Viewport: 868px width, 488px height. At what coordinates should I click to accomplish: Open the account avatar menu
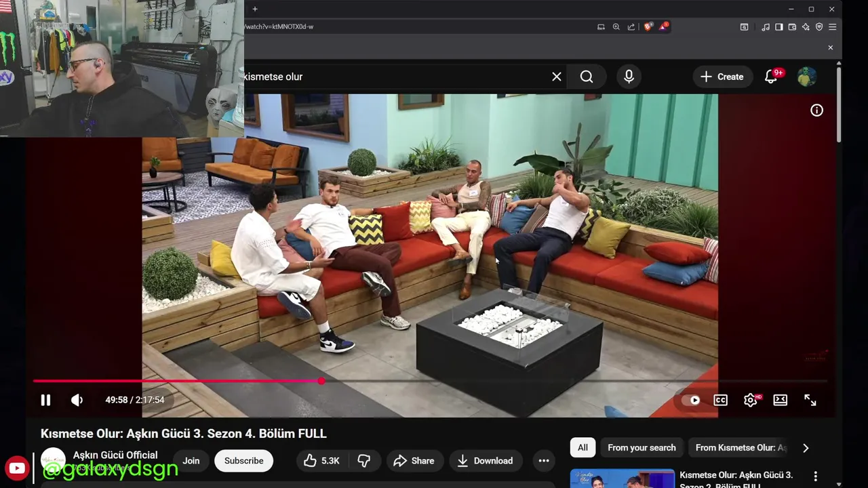[x=806, y=77]
